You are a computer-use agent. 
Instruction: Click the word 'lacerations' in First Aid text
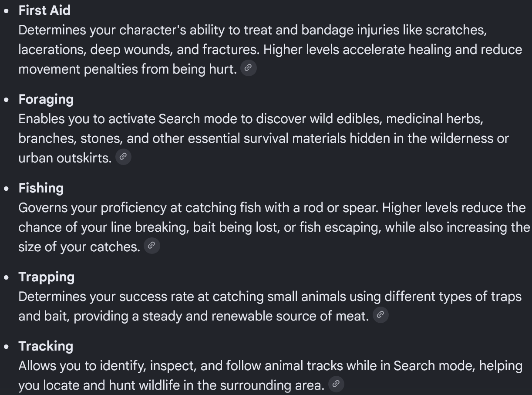52,50
